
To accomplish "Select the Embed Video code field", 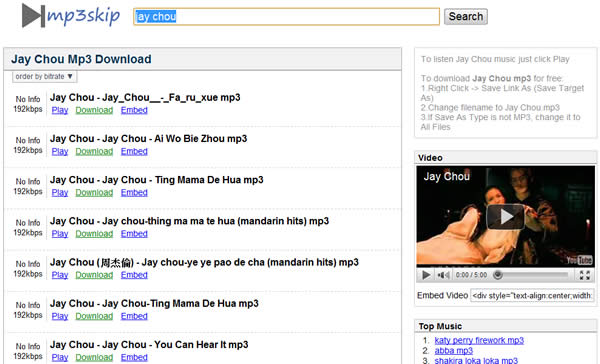I will pyautogui.click(x=532, y=295).
